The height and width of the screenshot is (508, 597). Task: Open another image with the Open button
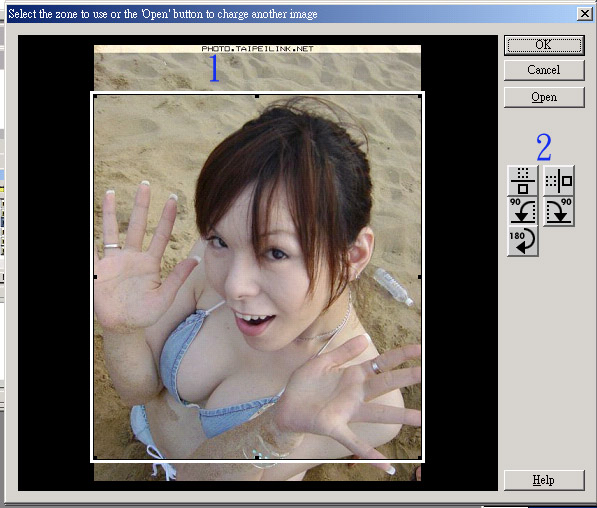544,97
